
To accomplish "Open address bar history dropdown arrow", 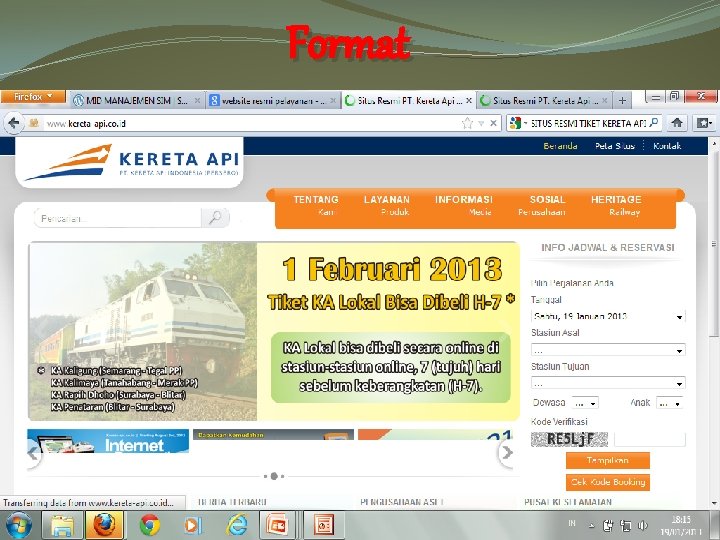I will coord(481,123).
